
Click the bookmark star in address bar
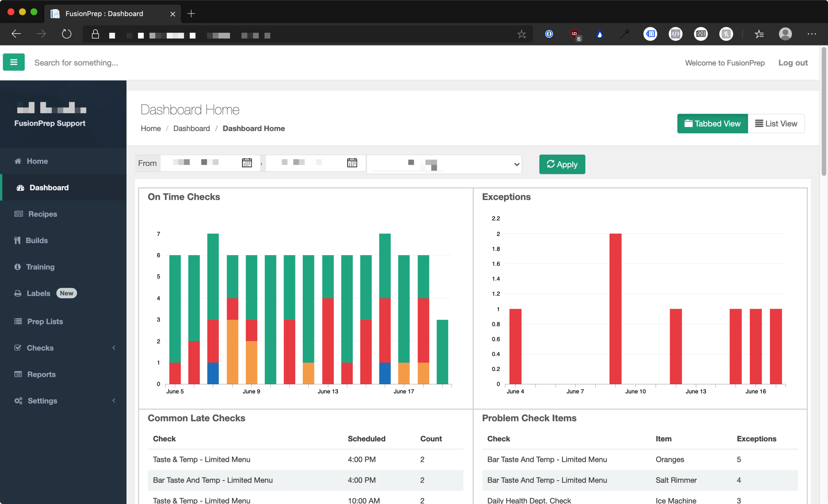[x=522, y=34]
